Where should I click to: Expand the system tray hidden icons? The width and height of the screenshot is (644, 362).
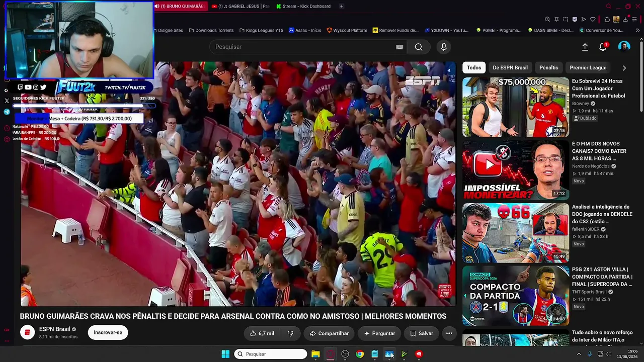pos(579,354)
